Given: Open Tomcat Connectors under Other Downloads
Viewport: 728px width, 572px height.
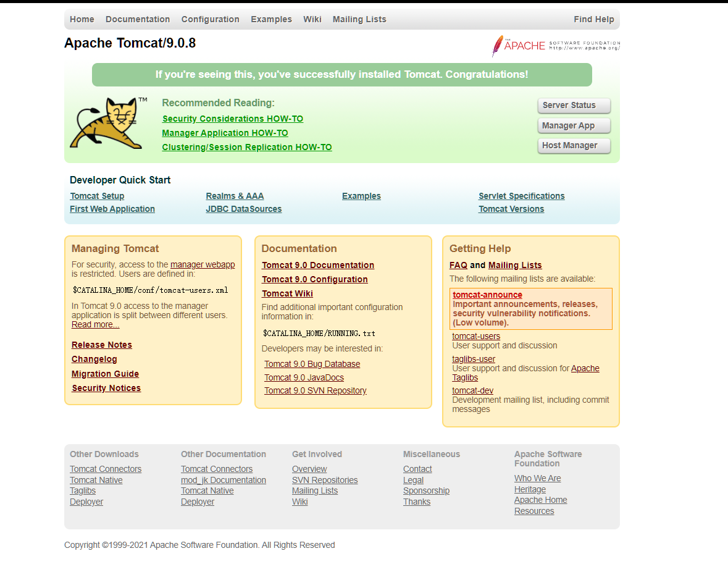Looking at the screenshot, I should (106, 469).
